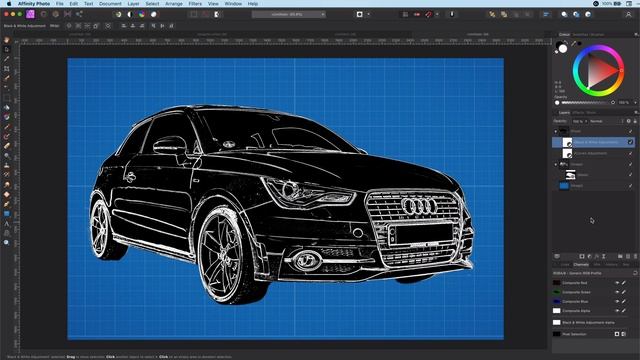Open Quick Mask options dropdown arrow

point(369,14)
